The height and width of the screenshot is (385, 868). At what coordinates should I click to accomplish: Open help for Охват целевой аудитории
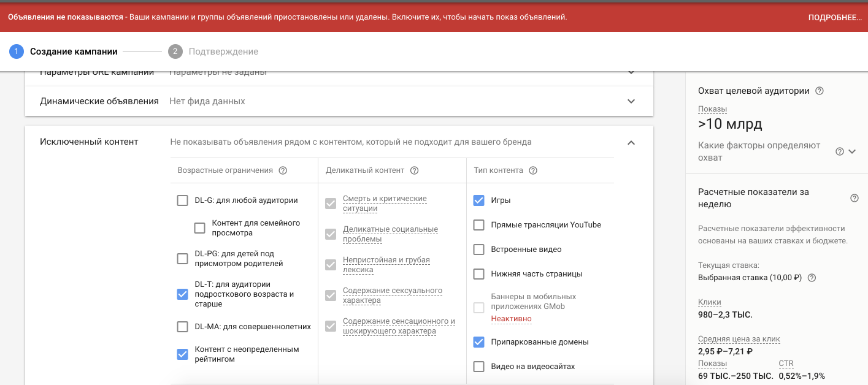[819, 91]
